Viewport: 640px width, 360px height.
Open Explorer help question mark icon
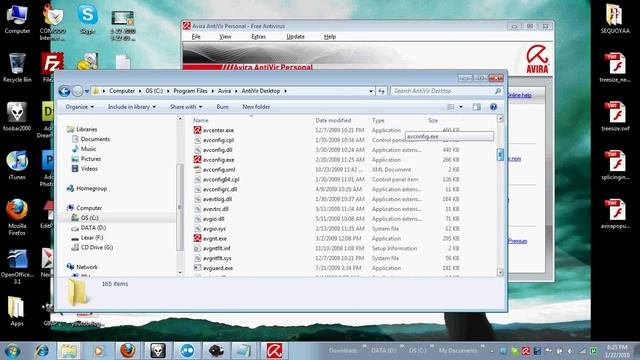(493, 107)
